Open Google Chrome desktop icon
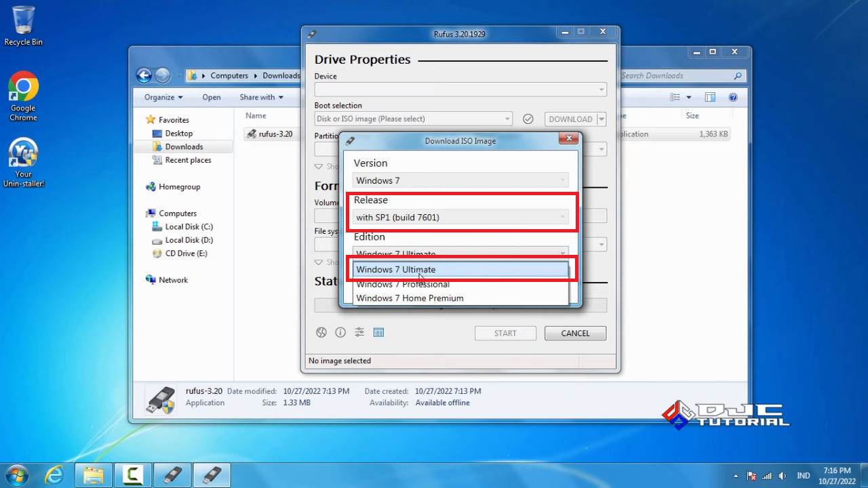868x488 pixels. (x=23, y=97)
